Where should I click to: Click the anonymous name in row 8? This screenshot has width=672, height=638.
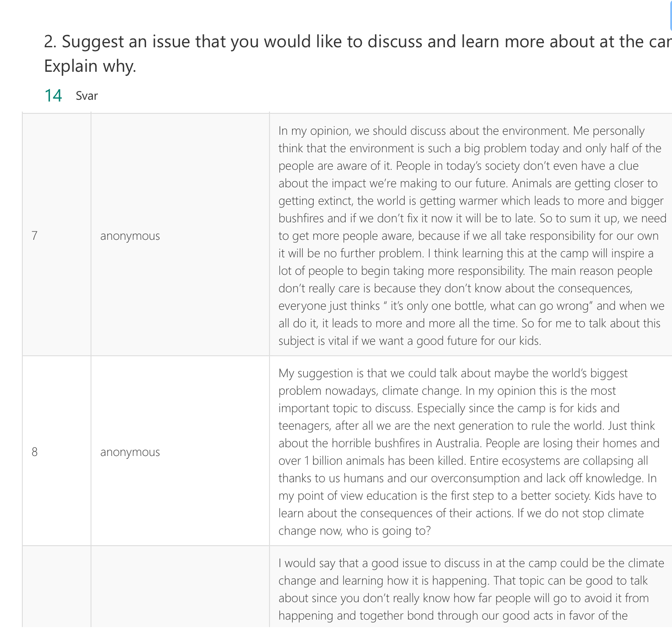tap(130, 452)
